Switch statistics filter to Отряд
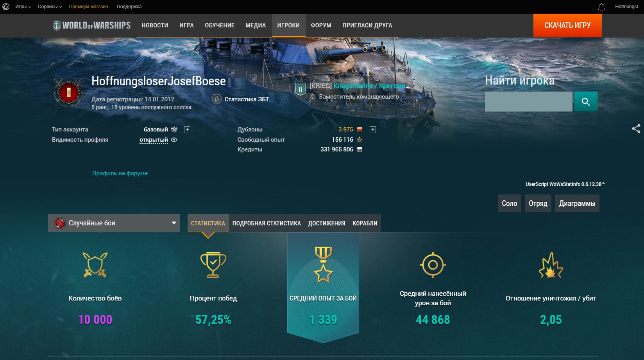 [538, 203]
